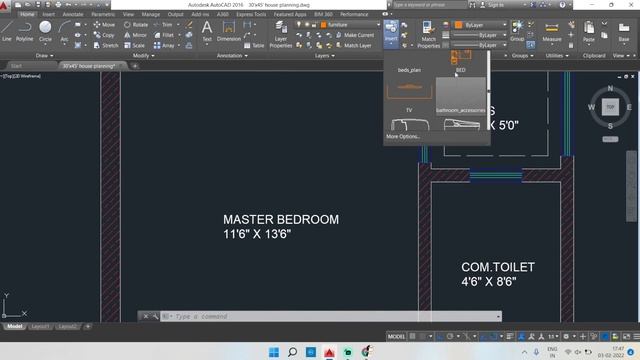
Task: Expand the Layers panel
Action: pyautogui.click(x=325, y=56)
